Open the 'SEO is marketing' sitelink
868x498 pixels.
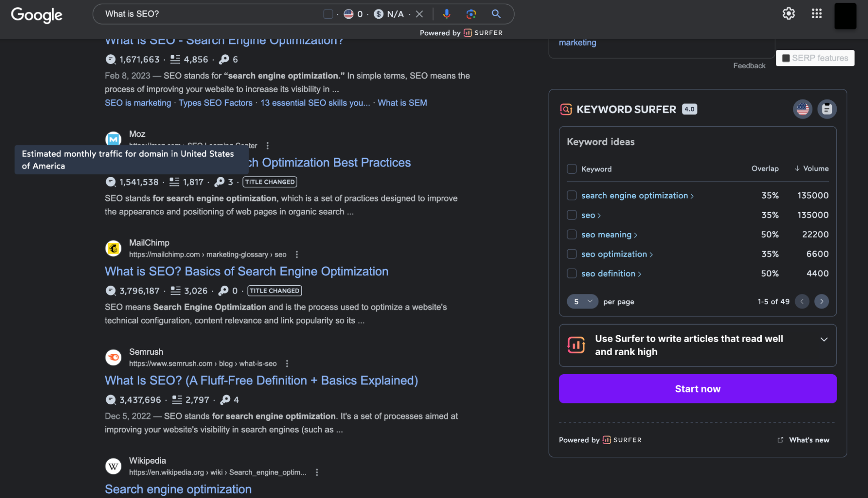138,103
